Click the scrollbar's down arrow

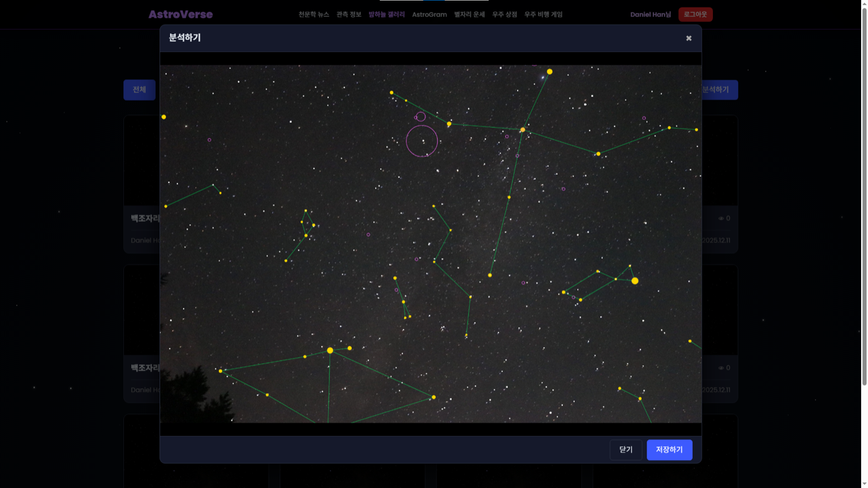(864, 484)
